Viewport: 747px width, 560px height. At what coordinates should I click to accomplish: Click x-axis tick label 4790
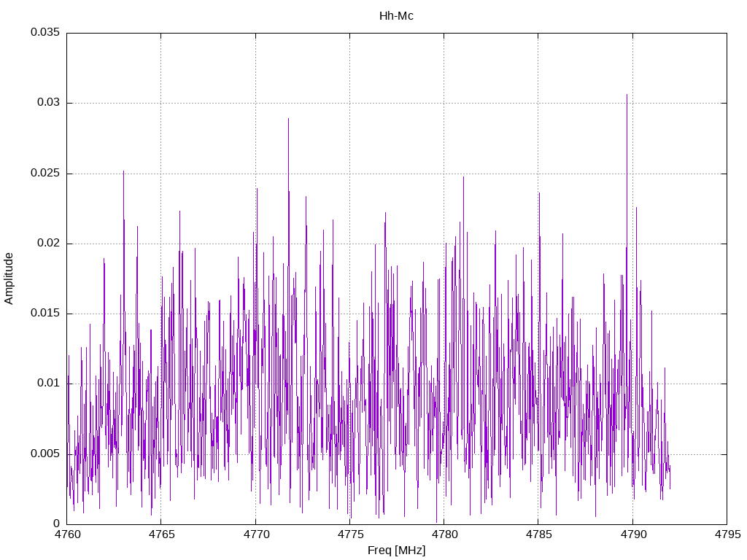point(633,534)
